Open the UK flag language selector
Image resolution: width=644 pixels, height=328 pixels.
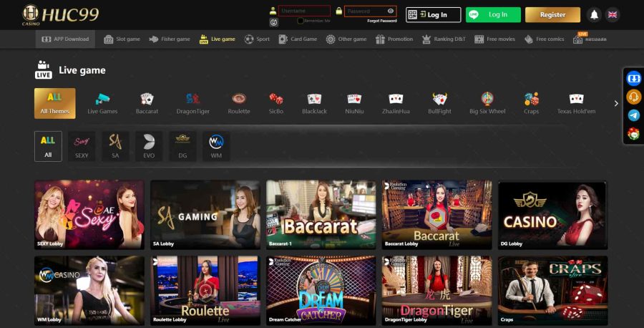tap(613, 15)
